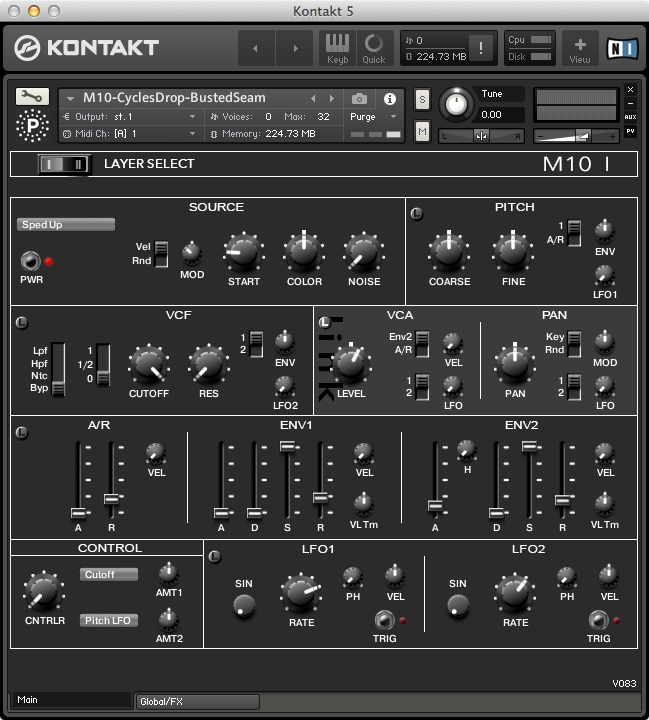The width and height of the screenshot is (649, 720).
Task: Click the Max voices value 32
Action: 323,117
